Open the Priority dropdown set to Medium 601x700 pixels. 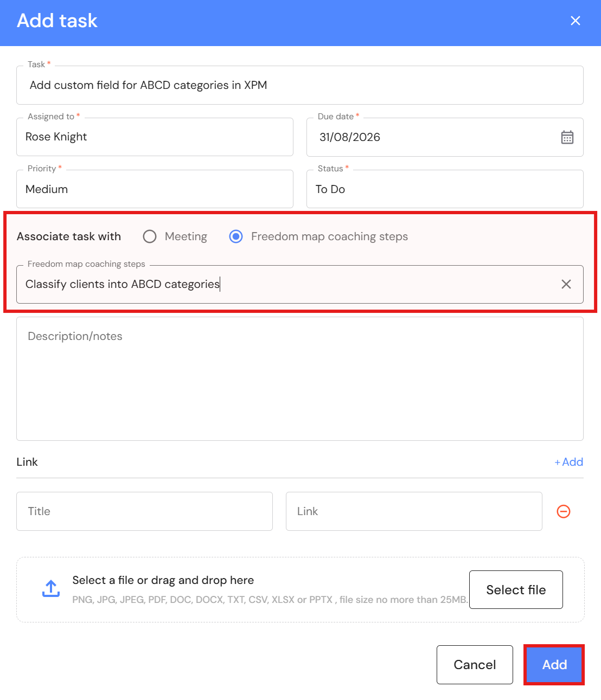(155, 189)
